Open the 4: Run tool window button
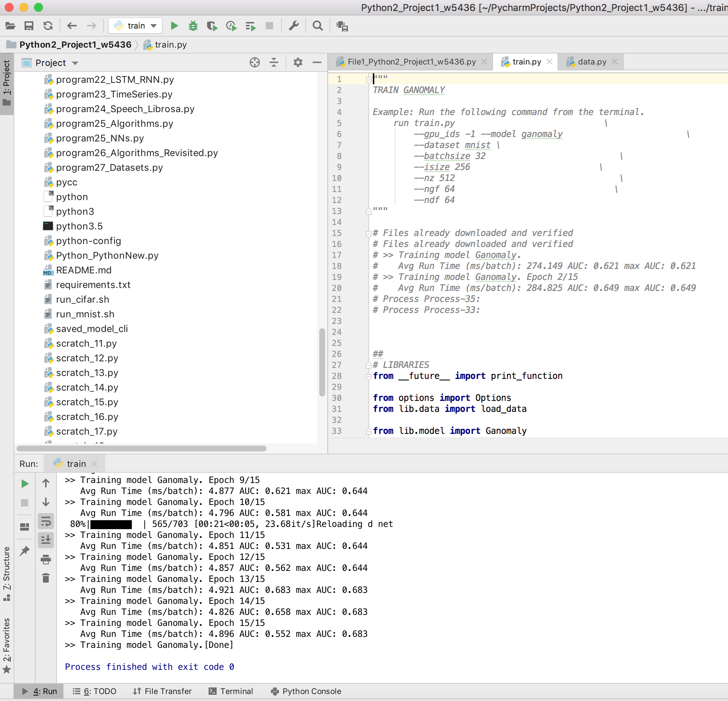 [39, 691]
